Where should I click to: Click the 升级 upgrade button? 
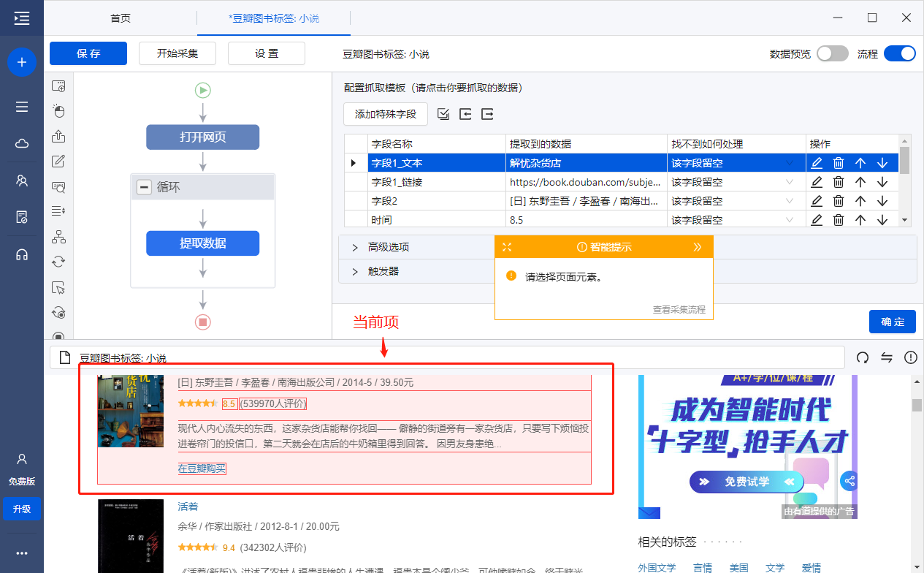click(x=22, y=509)
